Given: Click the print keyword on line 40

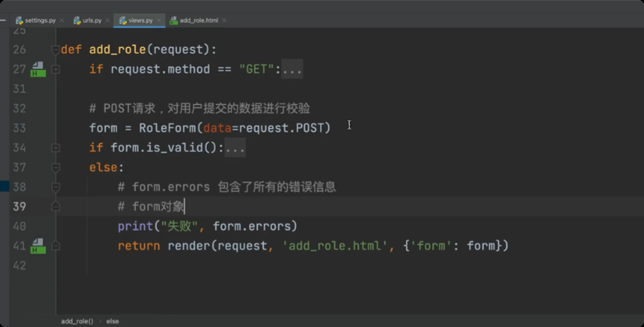Looking at the screenshot, I should click(x=136, y=226).
